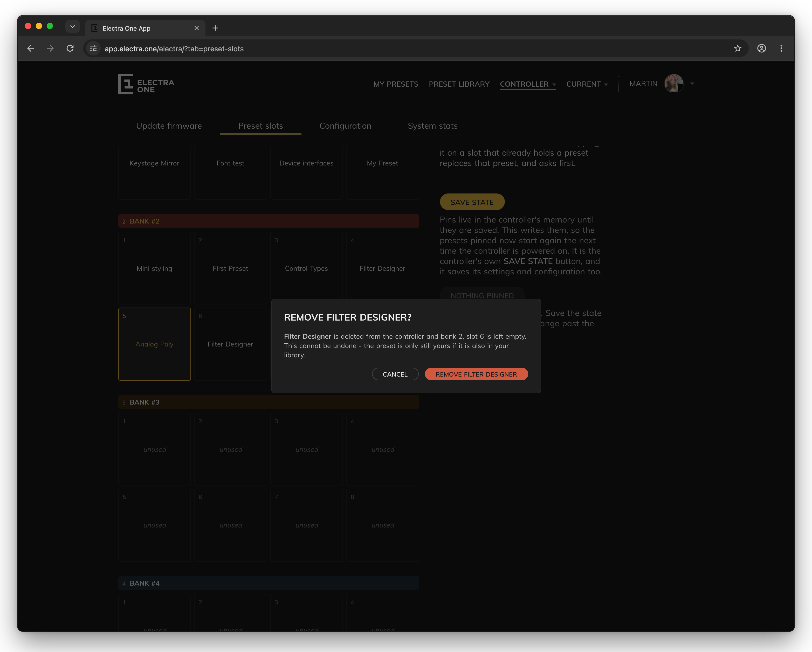Screen dimensions: 812x652
Task: Open the Chrome profile icon
Action: pos(761,48)
